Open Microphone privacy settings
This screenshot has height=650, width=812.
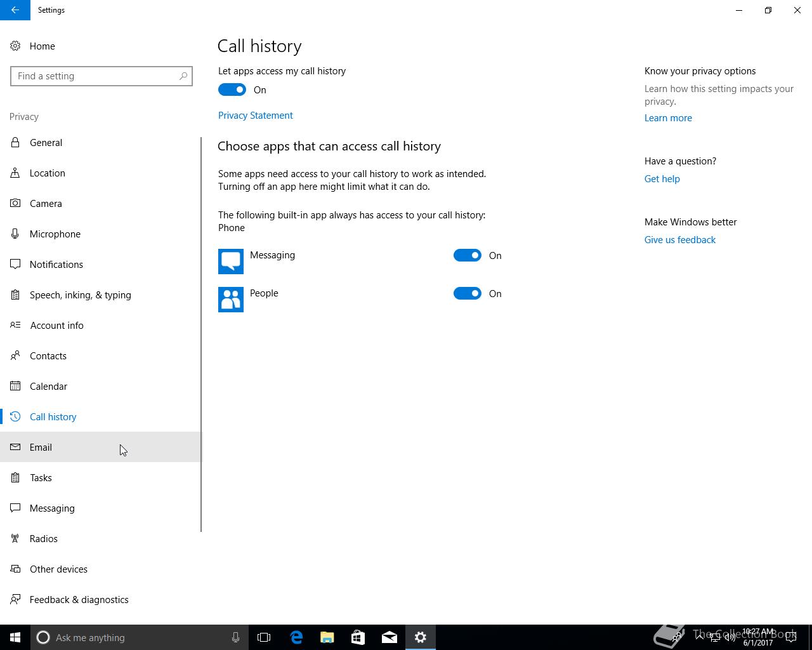(x=100, y=234)
